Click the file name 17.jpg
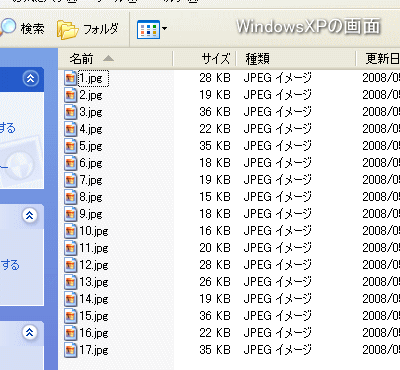This screenshot has width=400, height=370. [x=94, y=351]
